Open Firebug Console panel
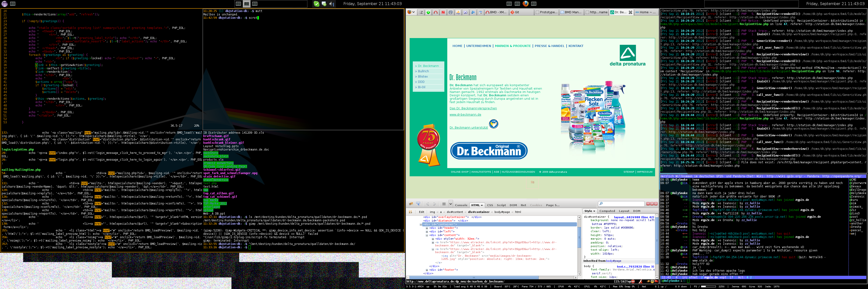 461,205
